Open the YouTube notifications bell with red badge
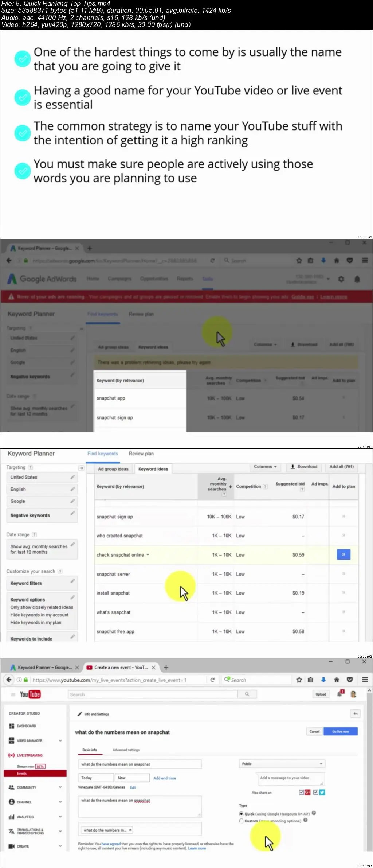373x868 pixels. click(340, 694)
